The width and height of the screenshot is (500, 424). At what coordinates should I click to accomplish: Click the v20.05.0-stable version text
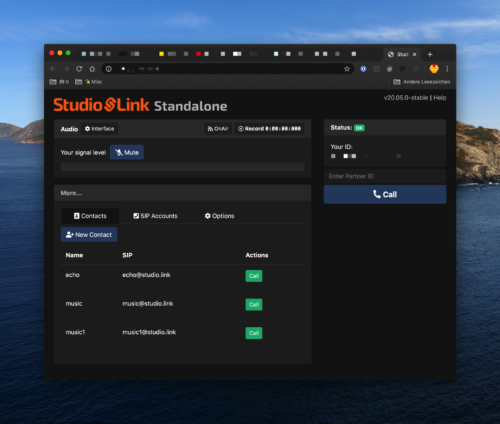(x=406, y=98)
